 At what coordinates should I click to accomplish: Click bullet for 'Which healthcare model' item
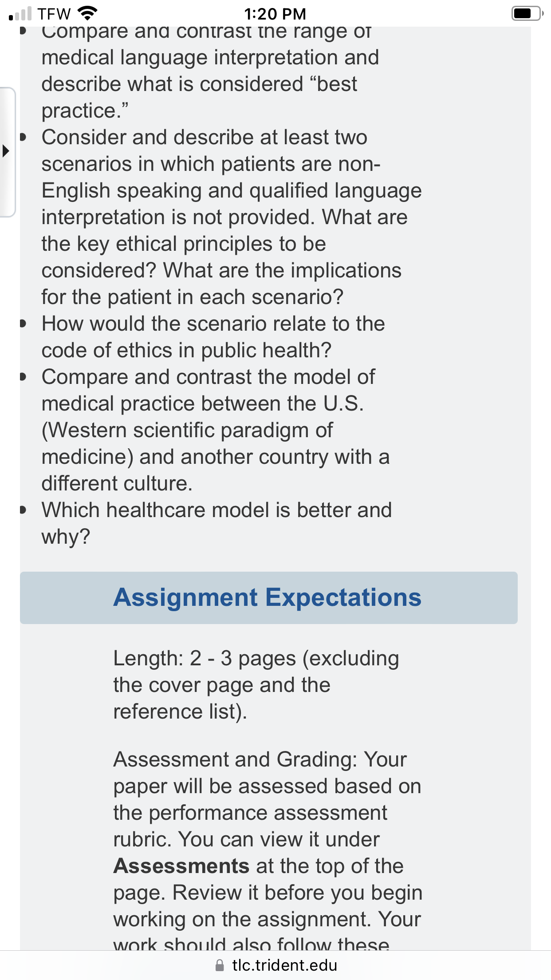point(23,510)
